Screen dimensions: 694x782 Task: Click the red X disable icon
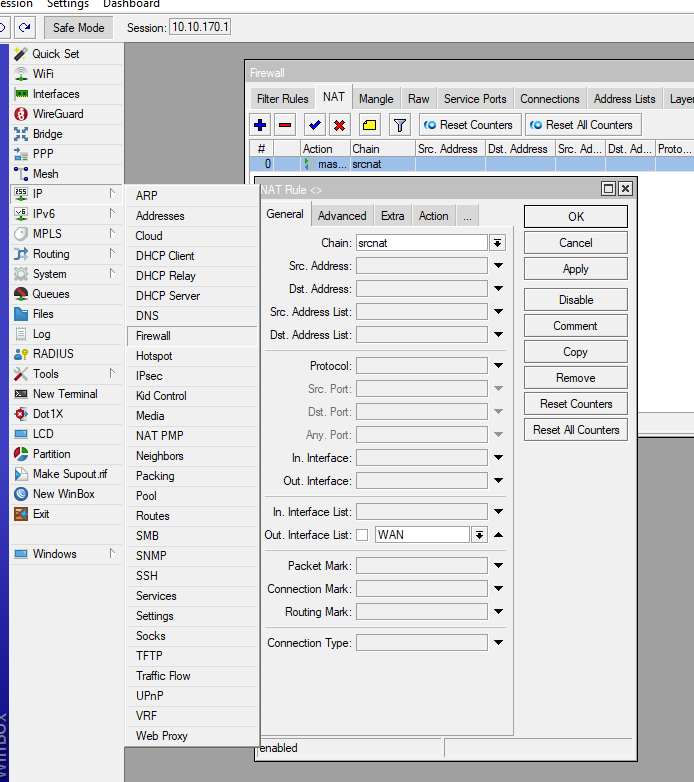[x=339, y=125]
